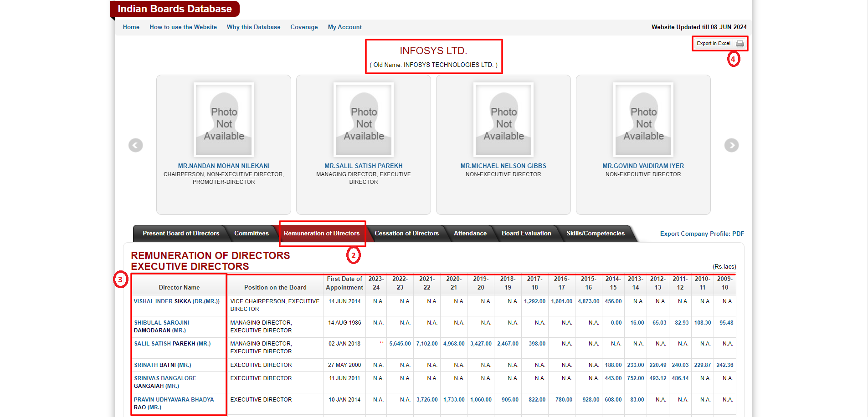Click the INFOSYS LTD. company title
Screen dimensions: 868x417
(x=433, y=51)
